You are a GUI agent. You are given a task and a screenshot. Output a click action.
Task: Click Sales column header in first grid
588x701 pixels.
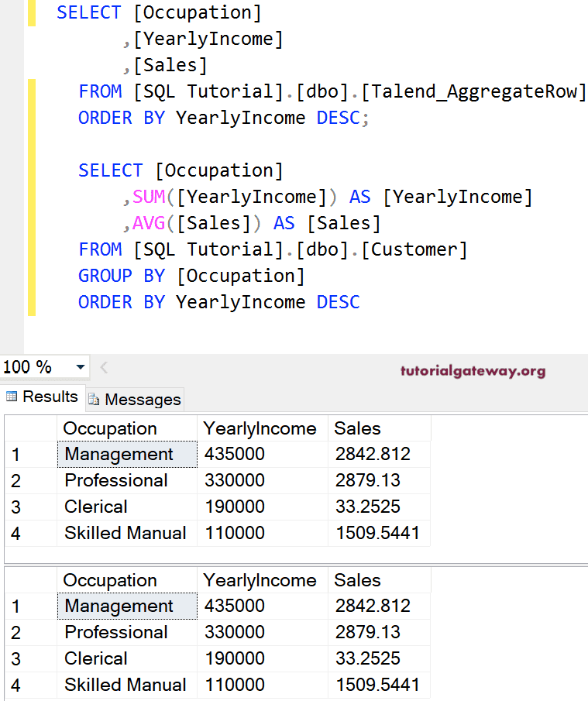point(358,428)
